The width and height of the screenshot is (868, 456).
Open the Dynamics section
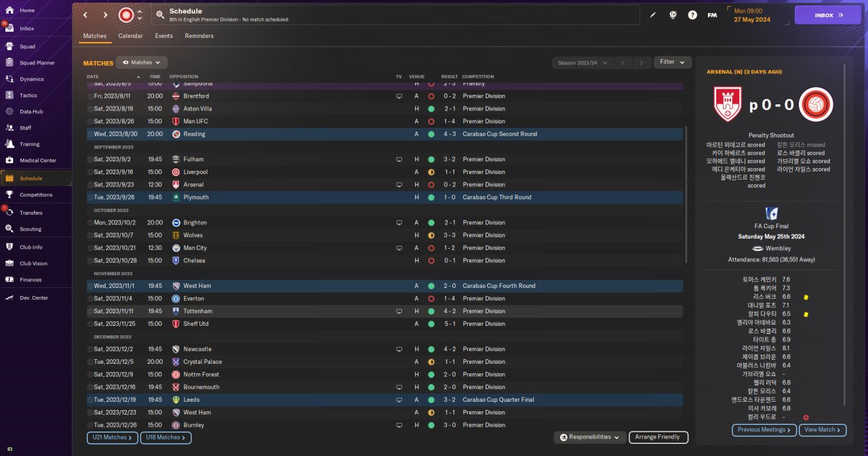(x=32, y=79)
